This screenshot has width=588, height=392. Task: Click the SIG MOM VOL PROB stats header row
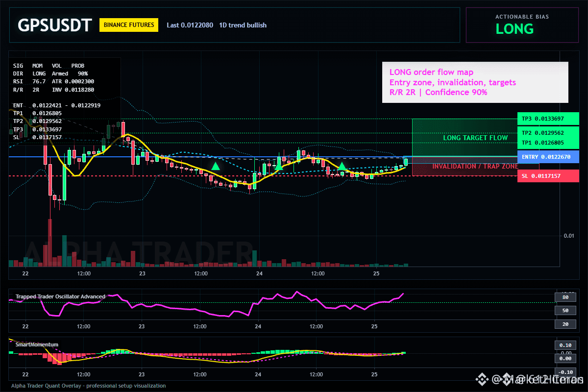point(49,65)
